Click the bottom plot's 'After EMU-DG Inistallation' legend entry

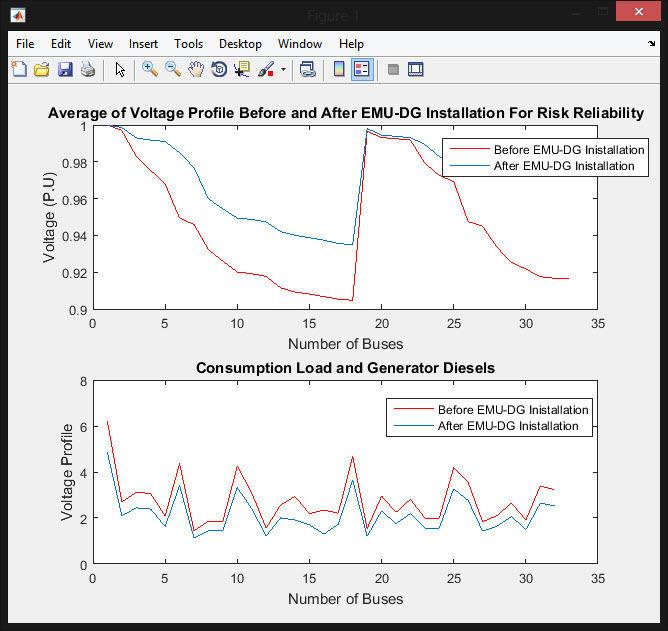(x=486, y=426)
